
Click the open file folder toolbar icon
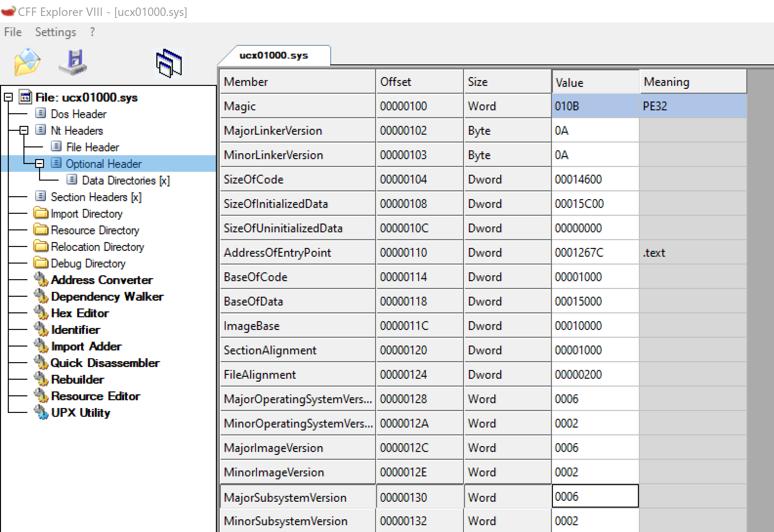[x=27, y=62]
